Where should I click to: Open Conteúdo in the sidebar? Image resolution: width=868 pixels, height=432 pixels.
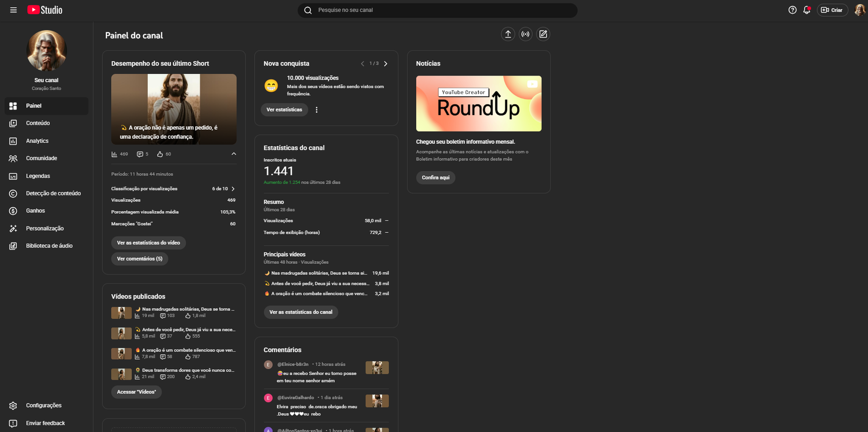click(37, 123)
